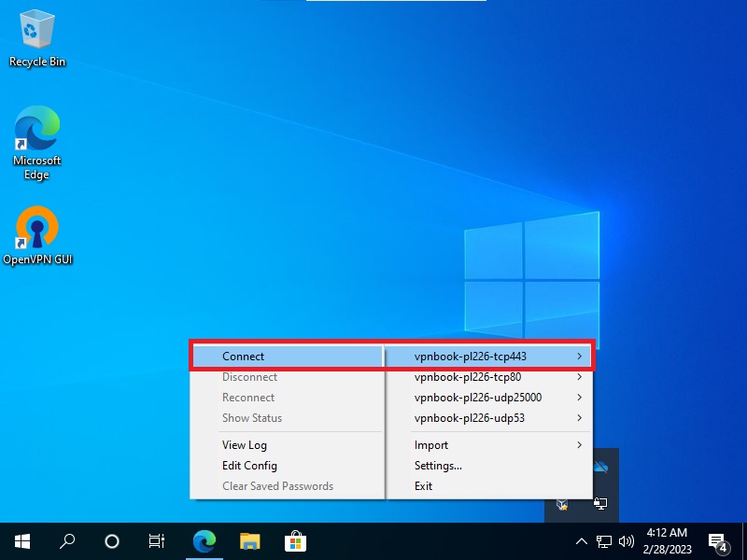Launch Microsoft Edge from the desktop
This screenshot has width=747, height=560.
[37, 142]
